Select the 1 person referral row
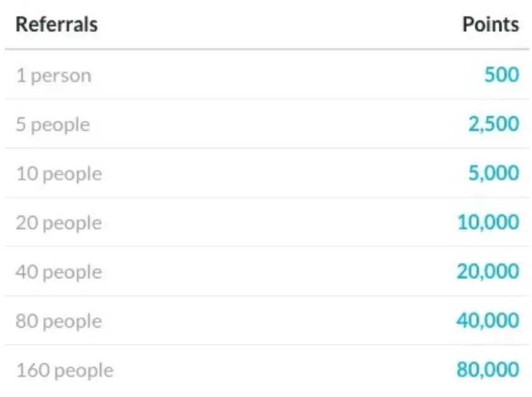532x397 pixels. pyautogui.click(x=267, y=74)
